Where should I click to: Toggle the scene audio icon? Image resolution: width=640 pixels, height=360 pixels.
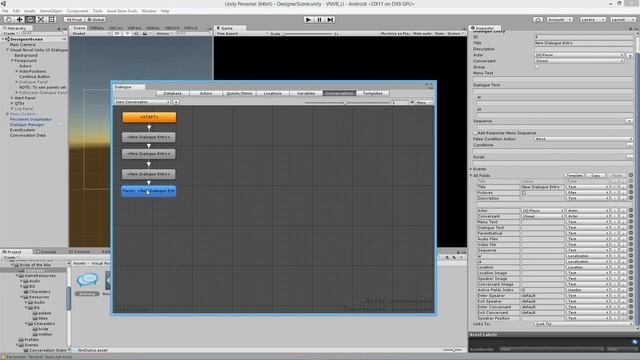[x=136, y=33]
